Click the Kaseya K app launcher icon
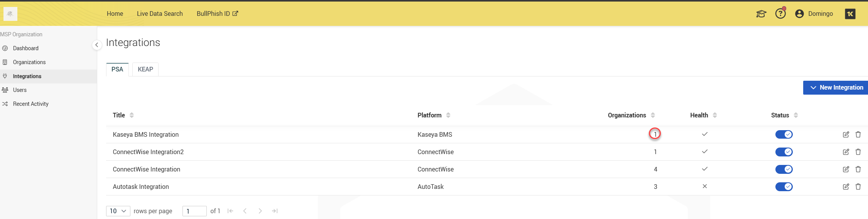Viewport: 868px width, 219px height. point(850,14)
